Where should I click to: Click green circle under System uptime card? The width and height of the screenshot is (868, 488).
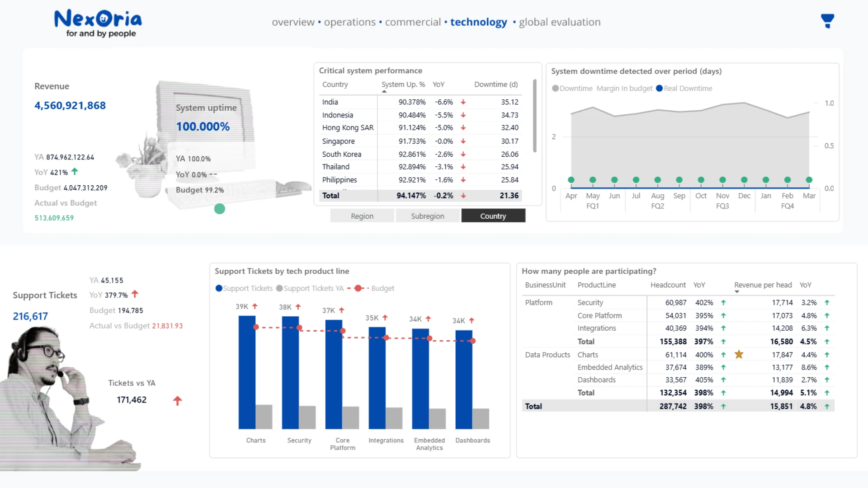tap(219, 209)
